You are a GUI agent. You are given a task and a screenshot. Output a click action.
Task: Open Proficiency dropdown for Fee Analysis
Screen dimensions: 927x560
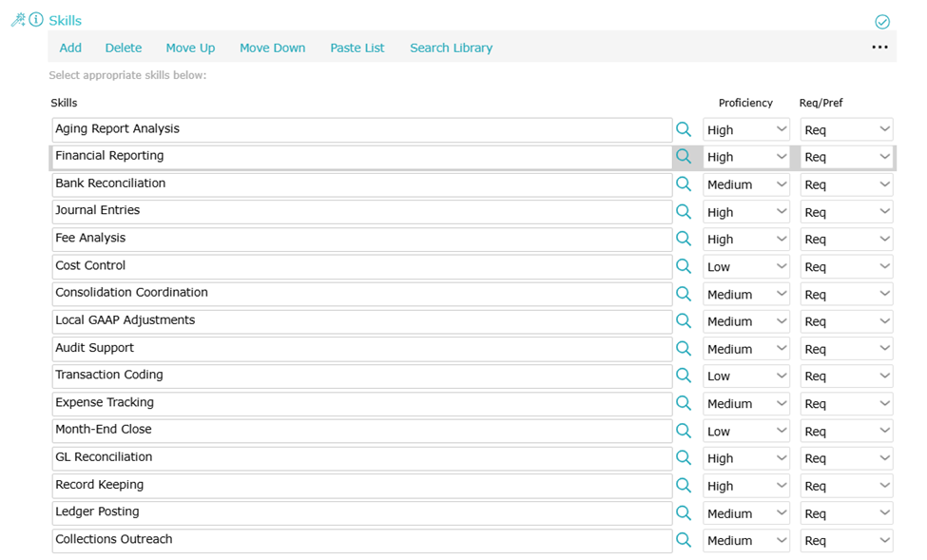(746, 240)
